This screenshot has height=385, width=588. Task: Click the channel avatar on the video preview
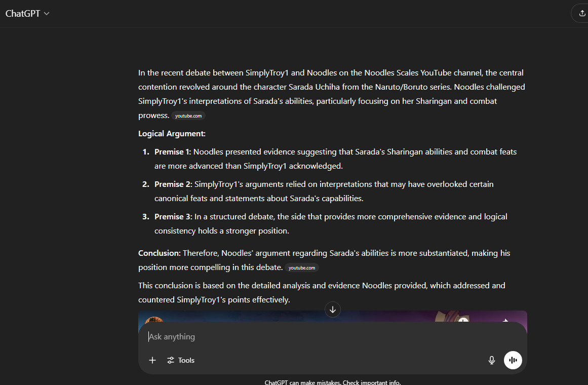tap(154, 320)
